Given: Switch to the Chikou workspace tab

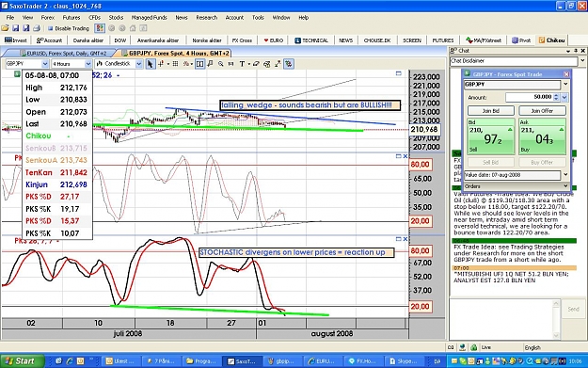Looking at the screenshot, I should pyautogui.click(x=552, y=40).
